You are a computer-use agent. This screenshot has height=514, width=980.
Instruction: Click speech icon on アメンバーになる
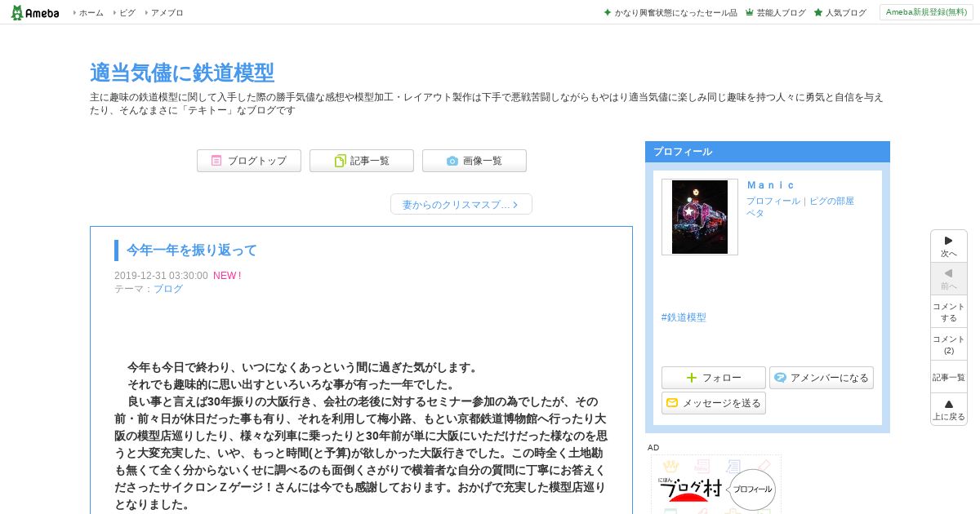coord(781,378)
